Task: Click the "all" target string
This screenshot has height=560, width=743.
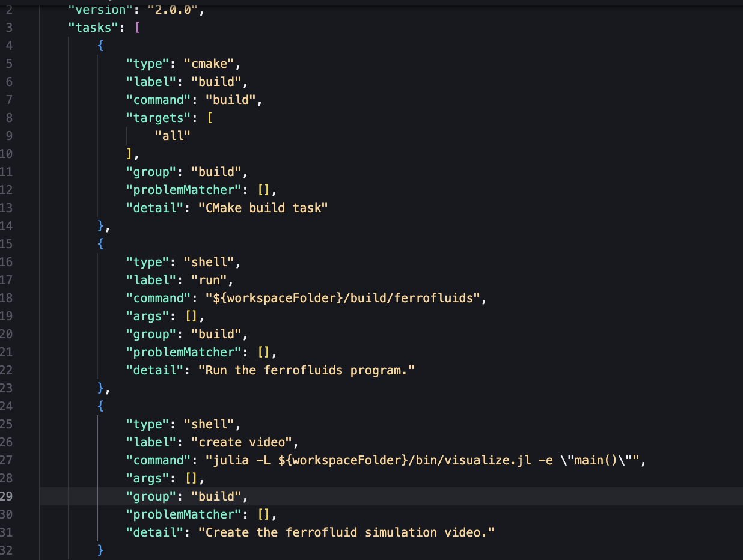Action: click(173, 136)
